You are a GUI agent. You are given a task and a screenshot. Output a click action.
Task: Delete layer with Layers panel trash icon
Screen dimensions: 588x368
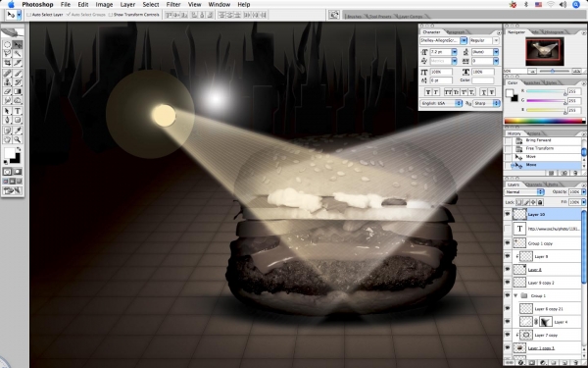click(x=575, y=363)
